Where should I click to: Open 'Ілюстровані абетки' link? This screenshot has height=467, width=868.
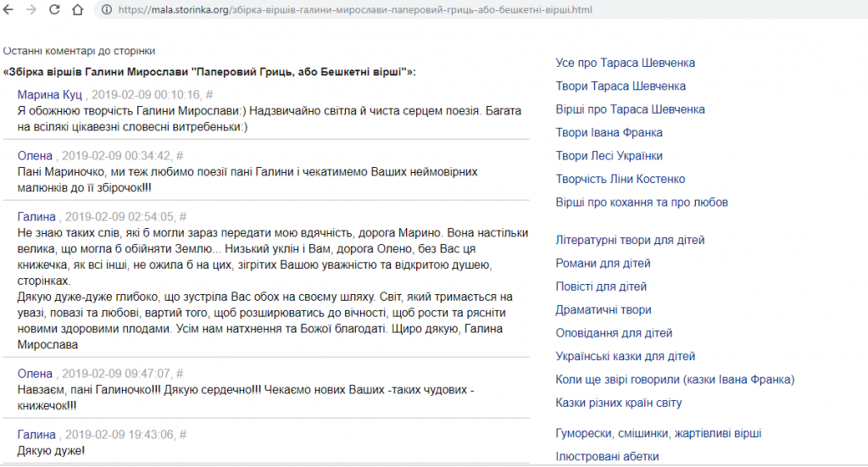point(607,457)
